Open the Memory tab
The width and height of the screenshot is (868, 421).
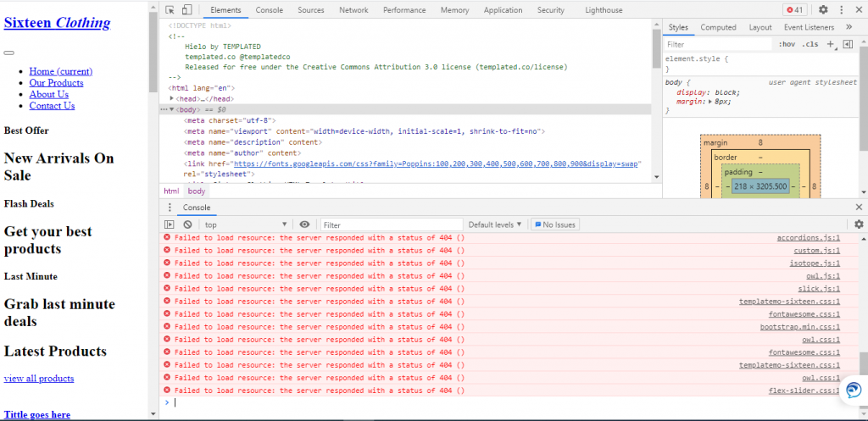(x=454, y=10)
